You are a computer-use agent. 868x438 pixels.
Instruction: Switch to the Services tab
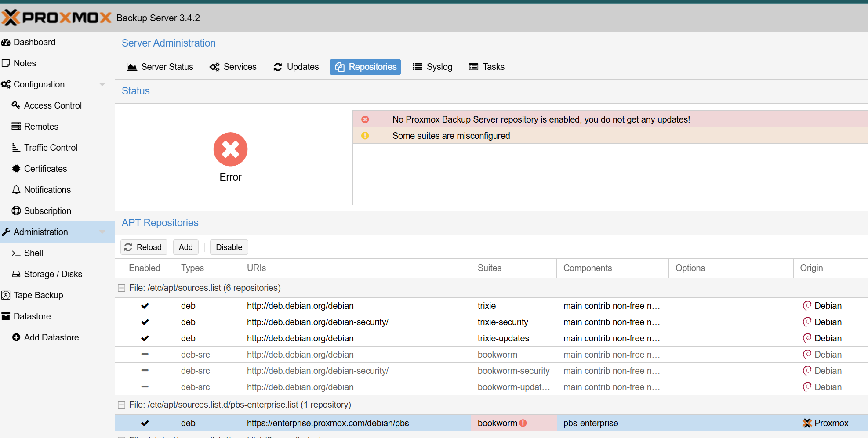[x=233, y=67]
